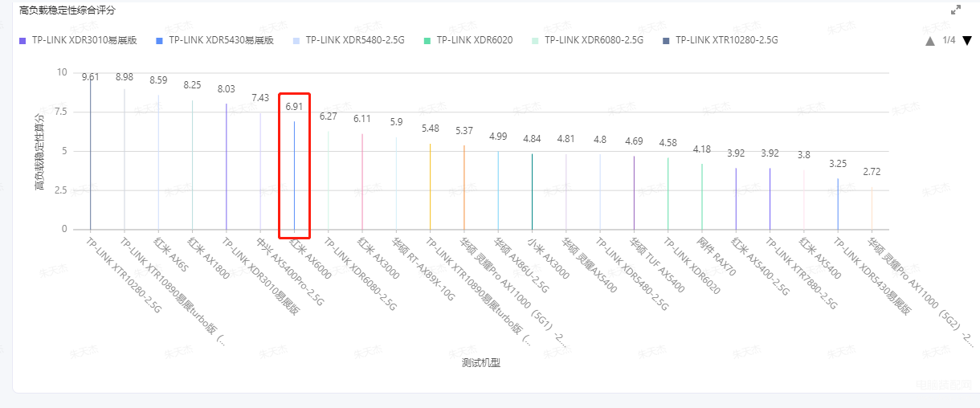The width and height of the screenshot is (980, 408).
Task: Select the bar valued 3.25
Action: tap(838, 204)
